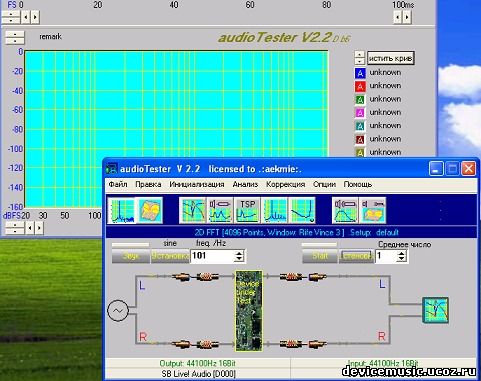Screen dimensions: 481x381
Task: Select the 2D FFT spectrum analyzer icon
Action: 122,210
